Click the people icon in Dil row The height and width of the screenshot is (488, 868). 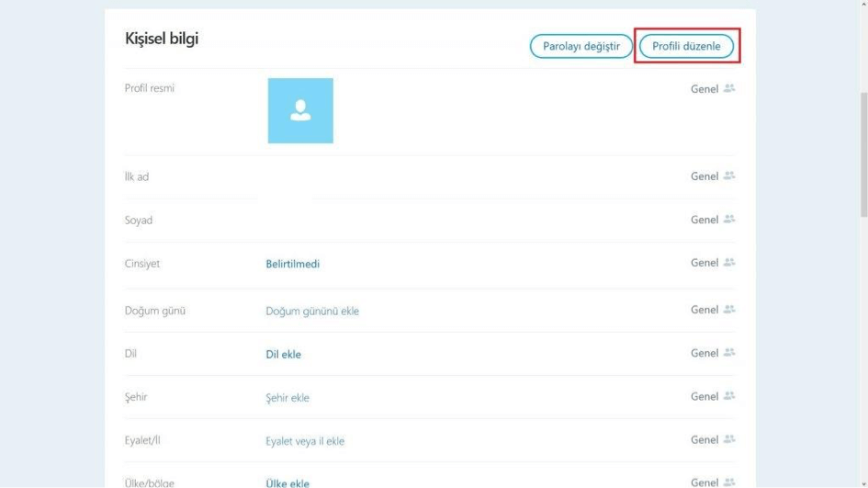(x=729, y=353)
